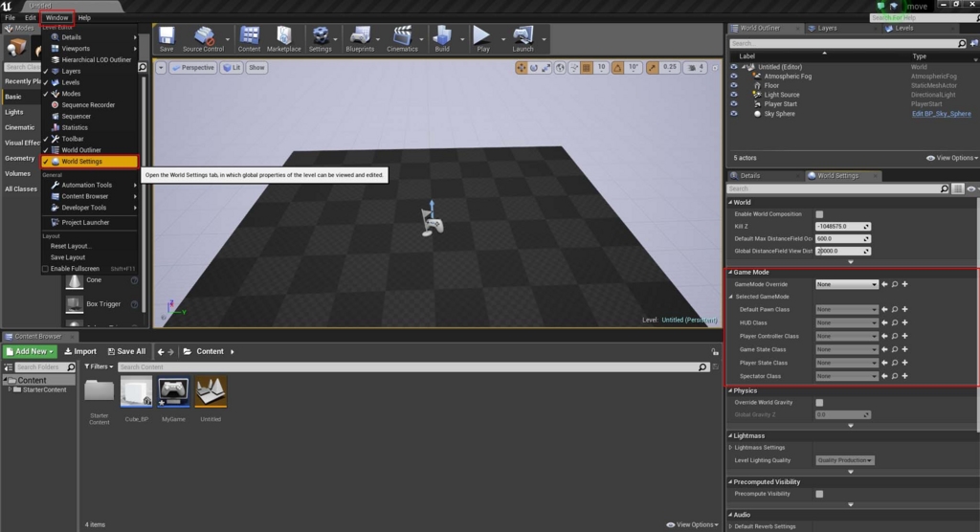Image resolution: width=980 pixels, height=532 pixels.
Task: Click the Add New button
Action: (x=30, y=351)
